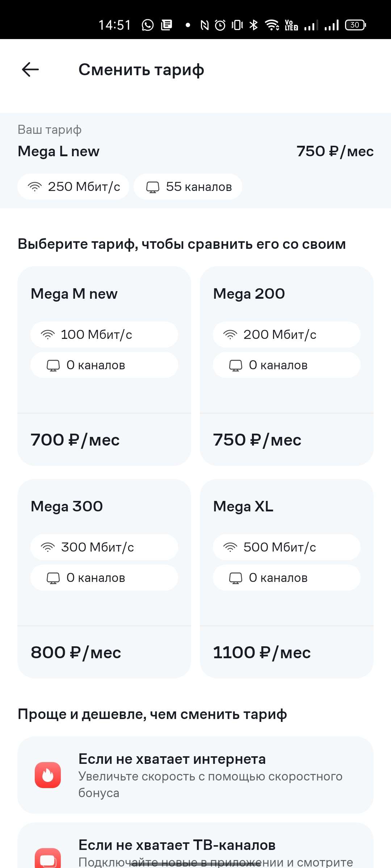Tap the red flame speed bonus icon
The height and width of the screenshot is (868, 391).
48,775
